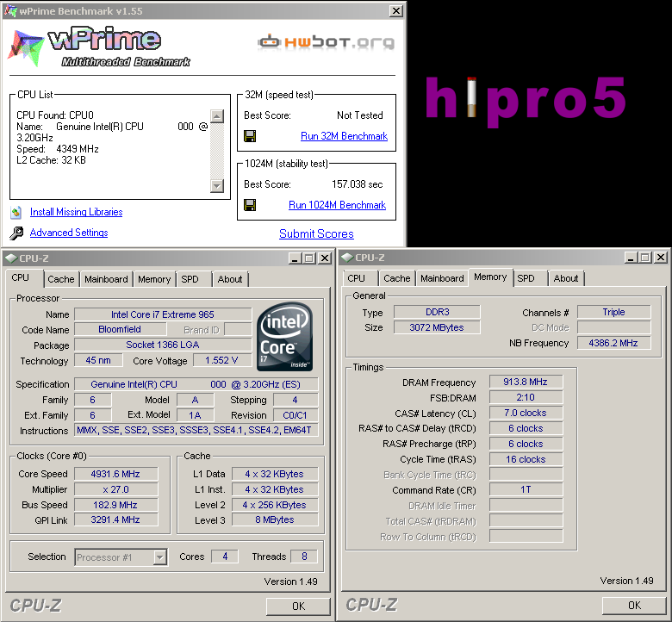
Task: Click the Core Voltage value 1.552 V
Action: pyautogui.click(x=221, y=360)
